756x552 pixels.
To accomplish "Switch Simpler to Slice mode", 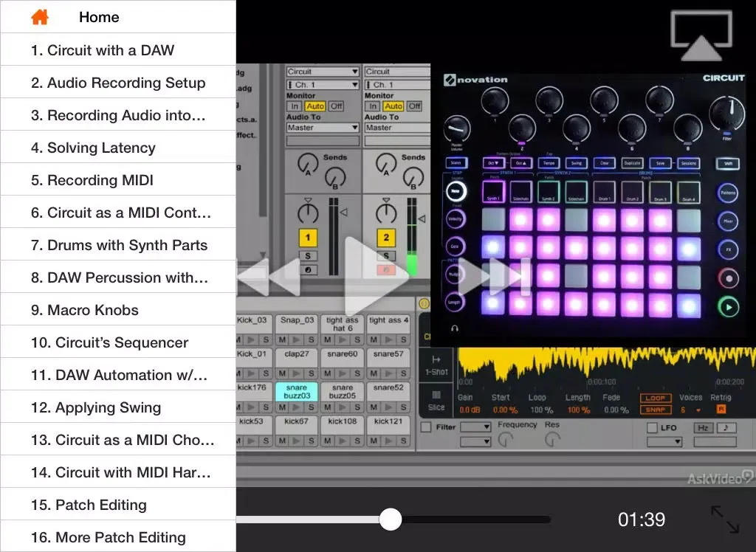I will (x=436, y=401).
